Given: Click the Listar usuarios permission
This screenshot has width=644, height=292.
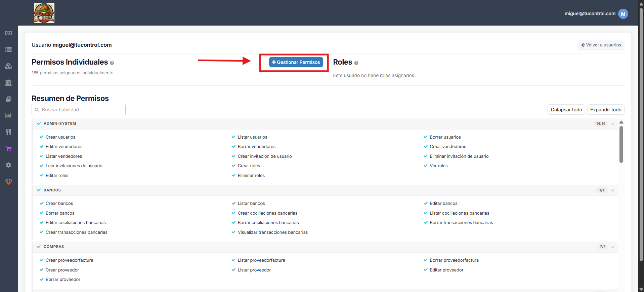Looking at the screenshot, I should [x=252, y=137].
